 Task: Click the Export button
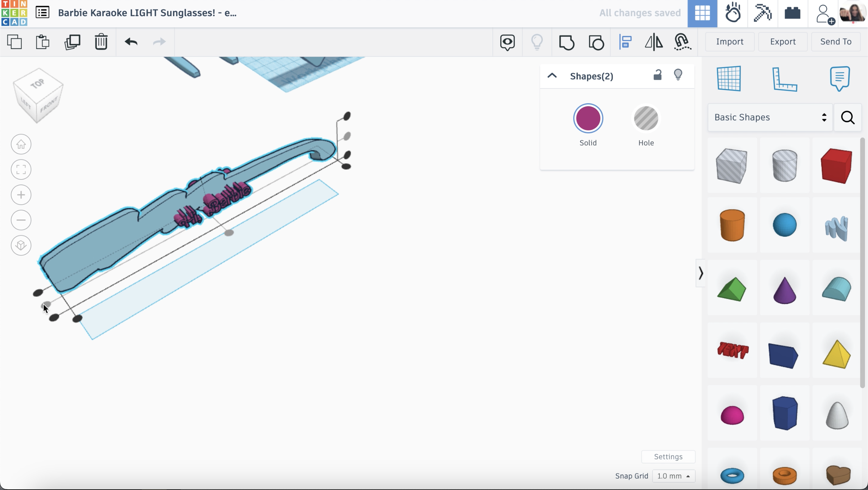pyautogui.click(x=782, y=41)
